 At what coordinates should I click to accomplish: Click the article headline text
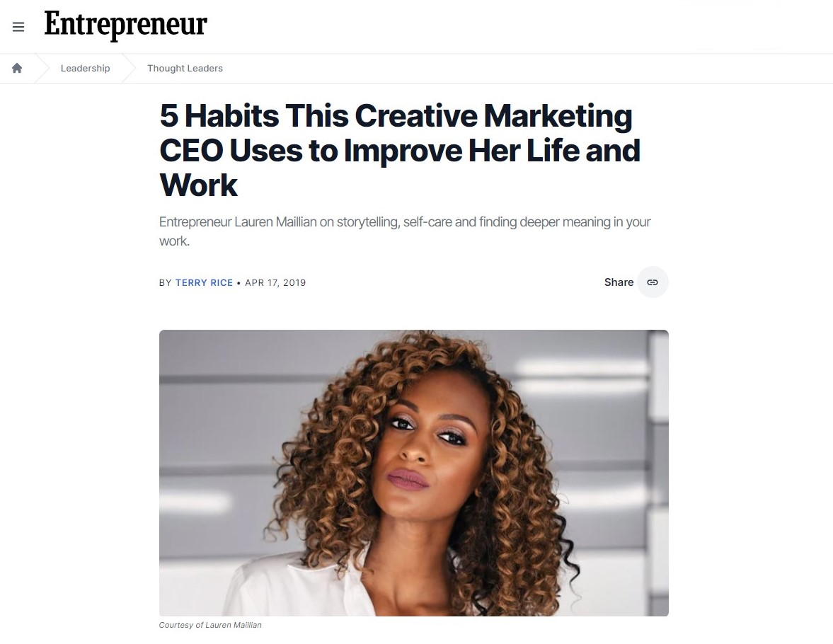[x=400, y=150]
